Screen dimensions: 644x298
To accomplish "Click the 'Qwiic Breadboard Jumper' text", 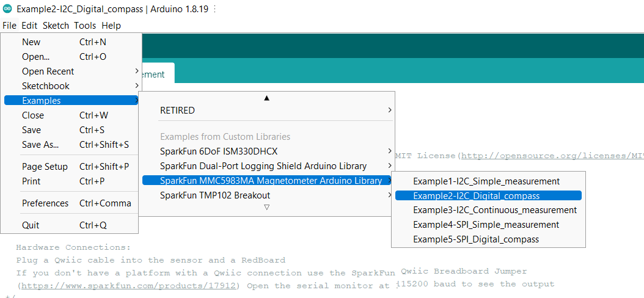I will [464, 271].
